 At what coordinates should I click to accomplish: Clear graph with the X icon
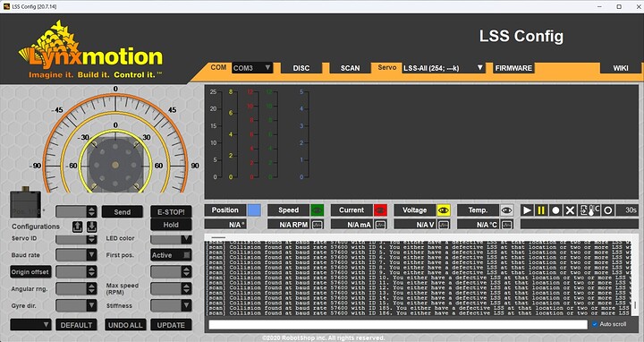570,210
